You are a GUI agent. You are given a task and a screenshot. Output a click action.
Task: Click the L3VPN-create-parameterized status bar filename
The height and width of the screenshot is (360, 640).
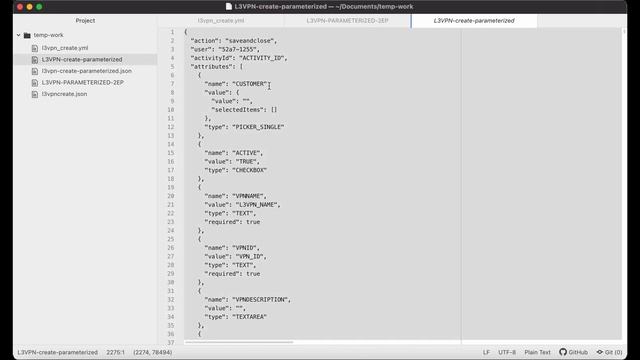click(x=58, y=352)
